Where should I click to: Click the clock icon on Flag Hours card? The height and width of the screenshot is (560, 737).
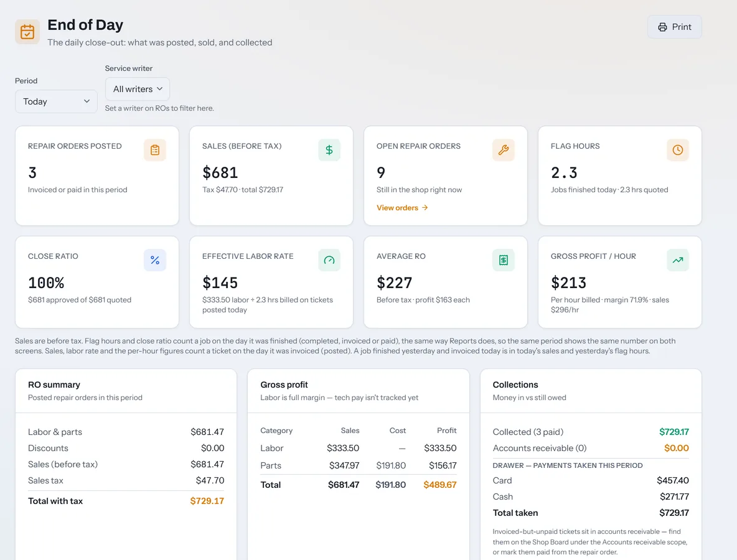coord(678,150)
